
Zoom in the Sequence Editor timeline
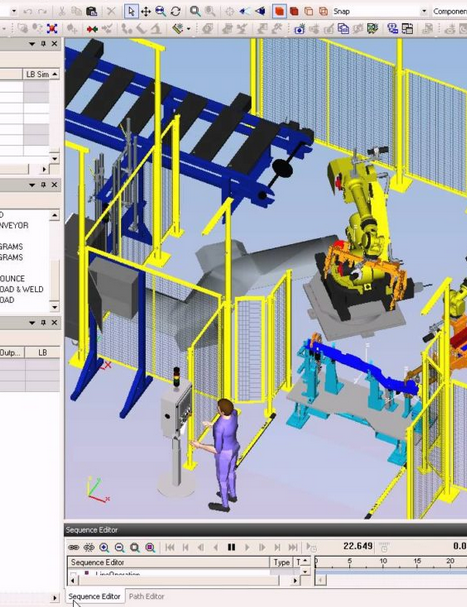pos(104,547)
